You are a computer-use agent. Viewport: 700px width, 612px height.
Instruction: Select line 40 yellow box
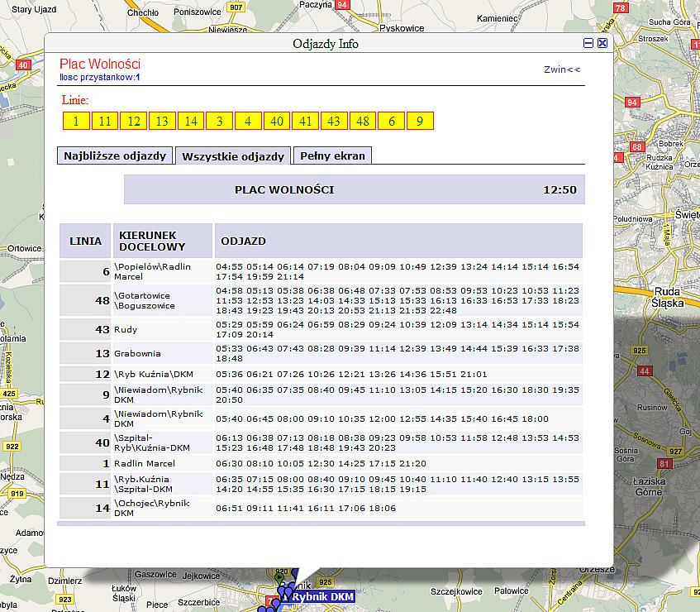coord(277,121)
